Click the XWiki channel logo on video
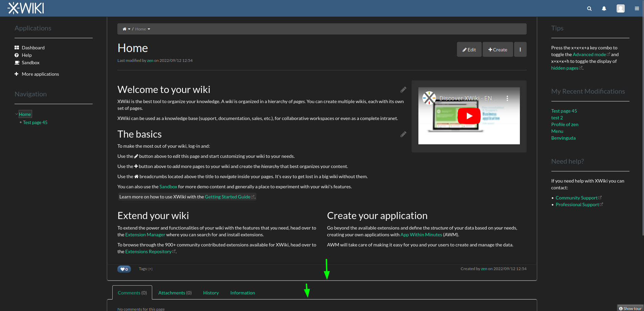The image size is (644, 311). pos(429,98)
